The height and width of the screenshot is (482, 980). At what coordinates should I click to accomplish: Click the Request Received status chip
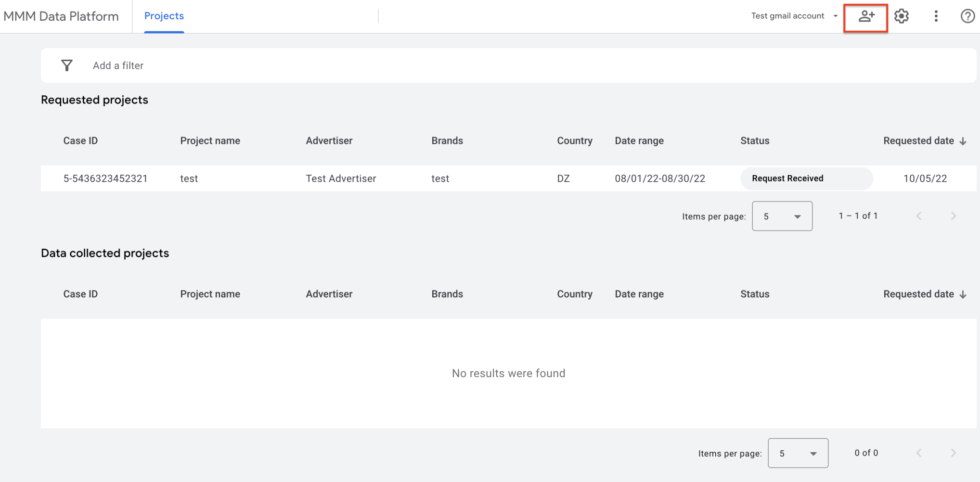(787, 178)
